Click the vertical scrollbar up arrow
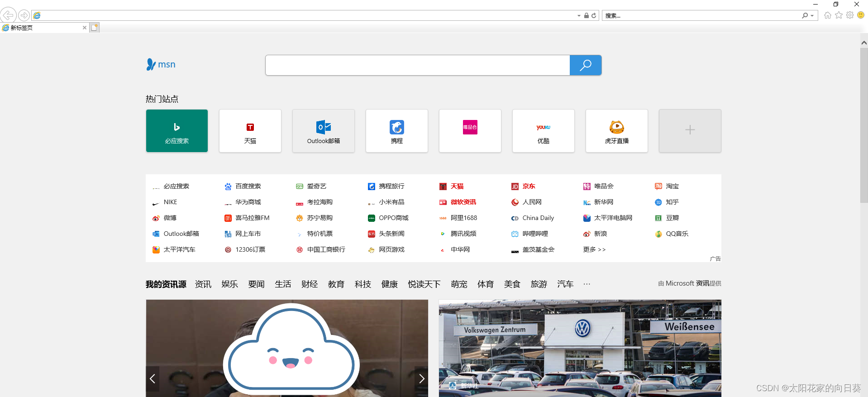The image size is (868, 397). (x=864, y=43)
